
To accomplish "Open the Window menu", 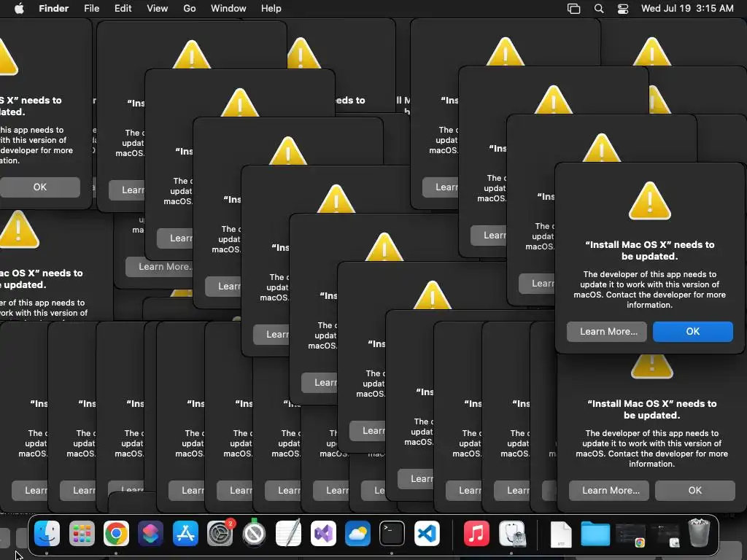I will point(228,9).
